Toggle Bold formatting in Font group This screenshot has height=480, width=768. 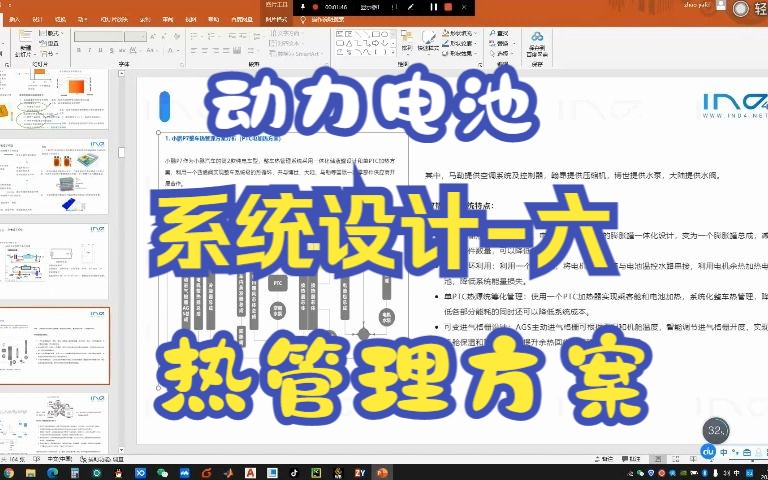point(79,50)
